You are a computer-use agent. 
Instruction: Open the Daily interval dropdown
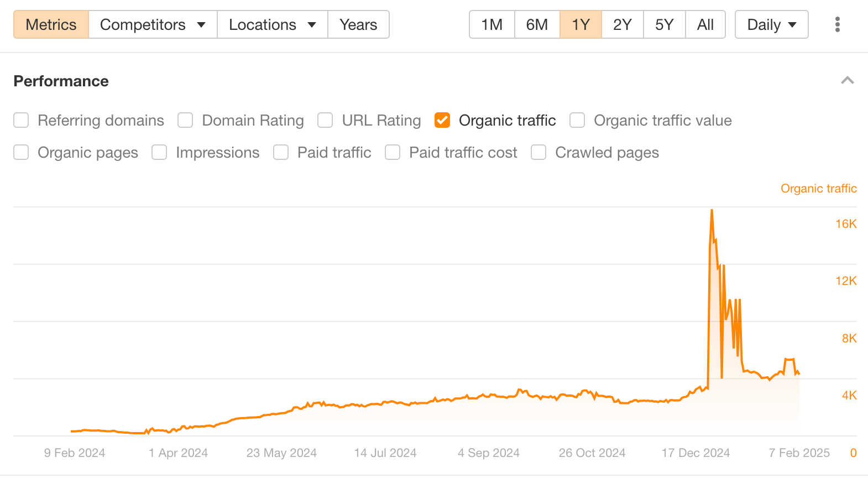(x=771, y=24)
